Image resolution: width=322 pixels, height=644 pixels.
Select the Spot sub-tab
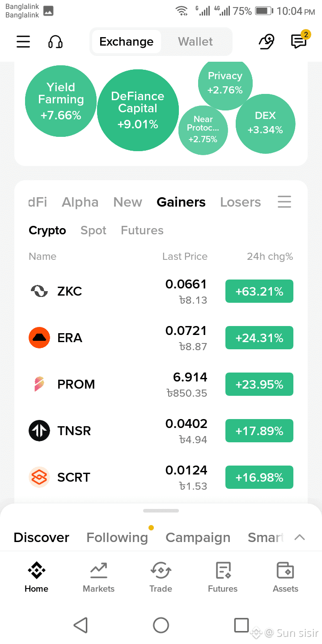click(93, 230)
